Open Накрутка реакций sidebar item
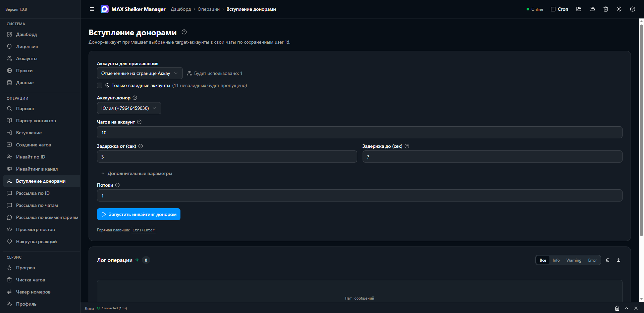 tap(42, 241)
